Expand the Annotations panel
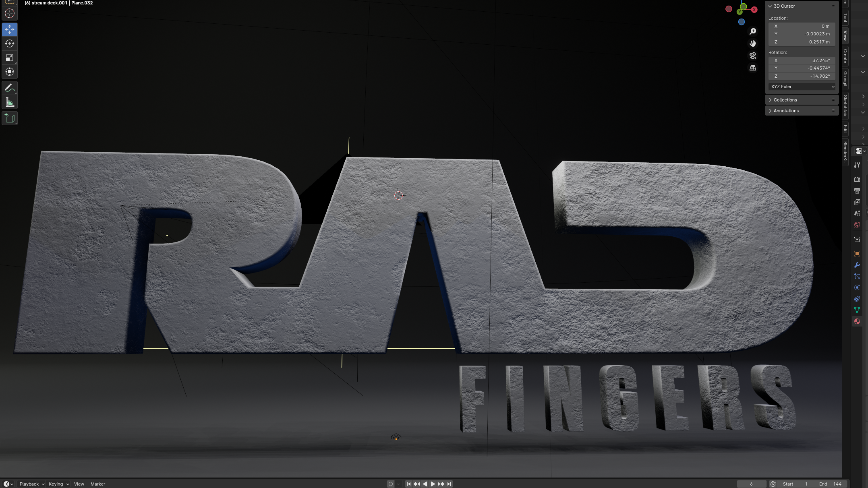868x488 pixels. click(x=786, y=111)
